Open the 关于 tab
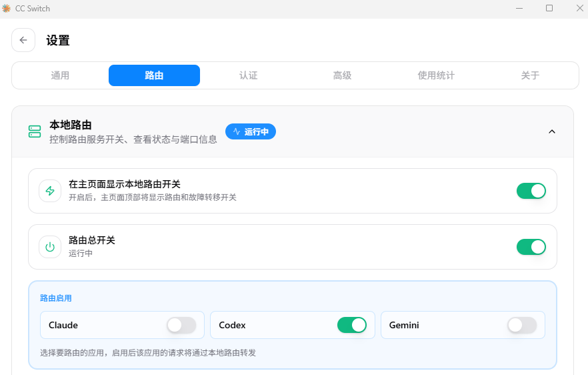 (x=530, y=75)
